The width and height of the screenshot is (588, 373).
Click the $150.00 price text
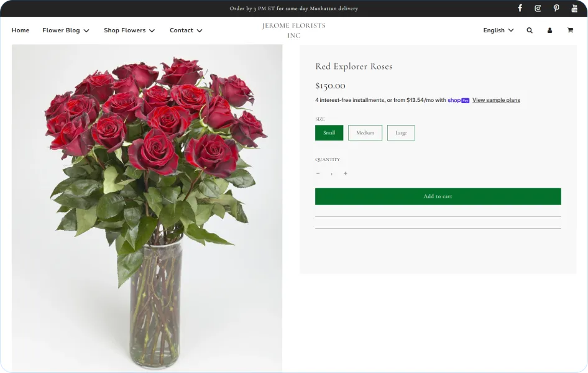tap(330, 86)
